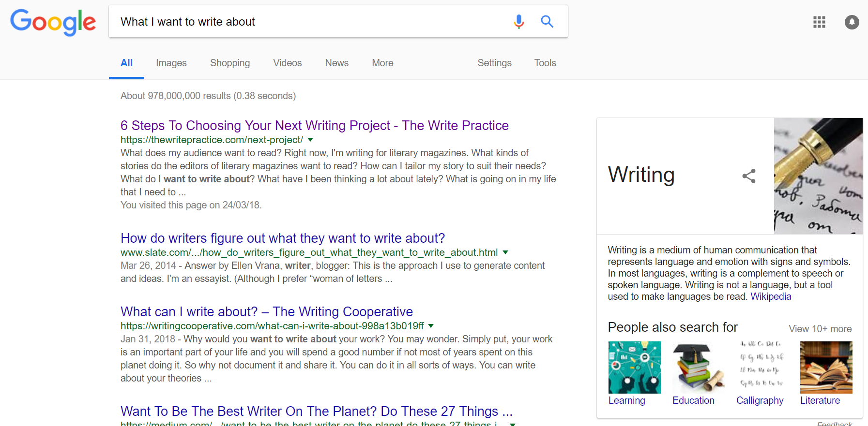Click the writingcooperative.com result URL text
Viewport: 868px width, 426px height.
point(272,326)
